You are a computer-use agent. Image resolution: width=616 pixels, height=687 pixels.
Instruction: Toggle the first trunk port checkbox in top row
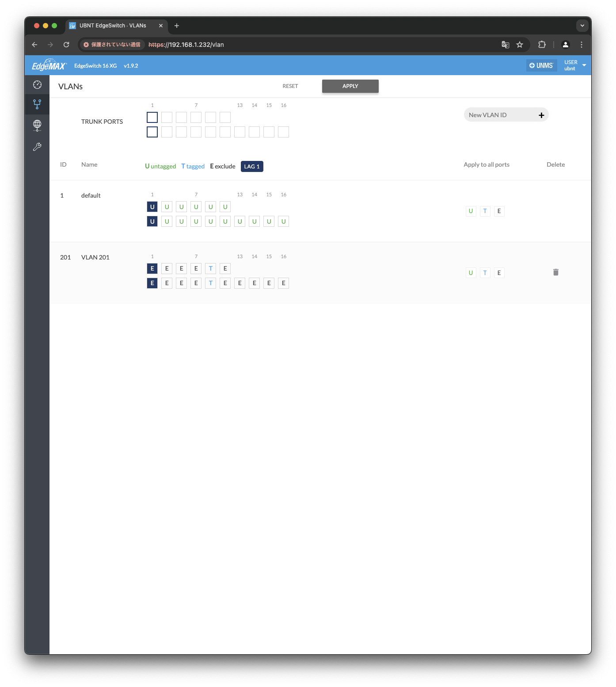[x=152, y=118]
